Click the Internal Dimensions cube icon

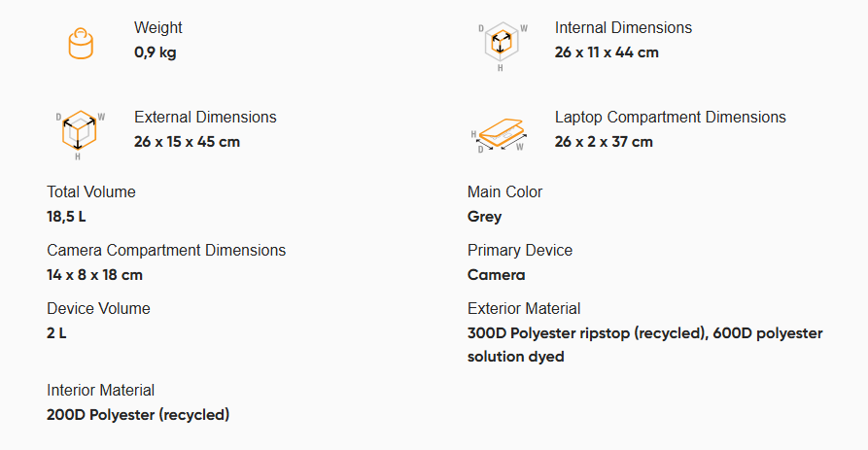click(503, 47)
